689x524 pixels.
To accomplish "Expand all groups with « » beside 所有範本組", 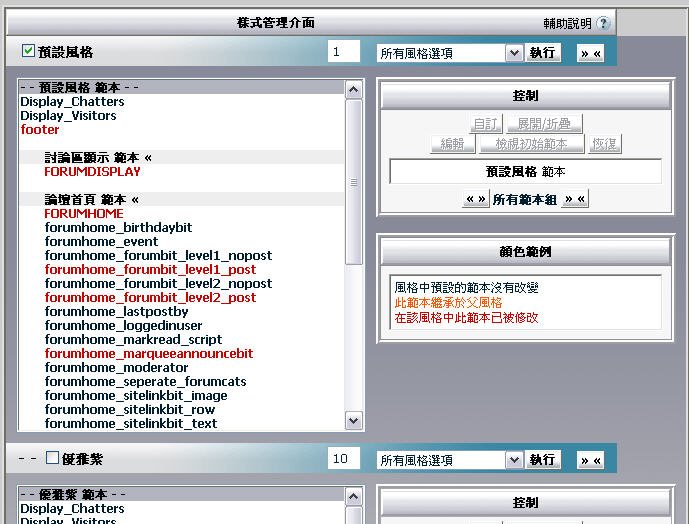I will [476, 199].
